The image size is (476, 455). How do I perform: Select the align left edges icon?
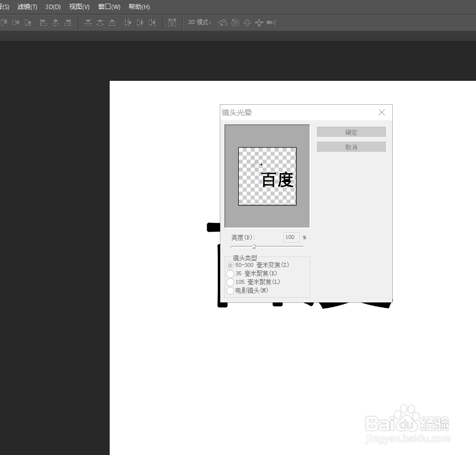pos(43,22)
